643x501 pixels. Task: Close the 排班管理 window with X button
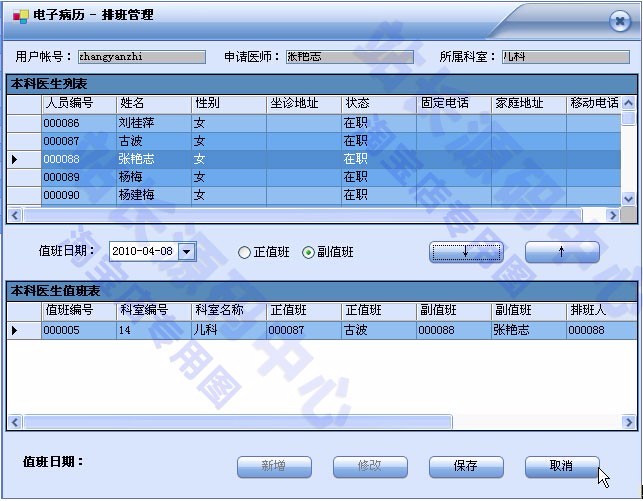(x=618, y=22)
